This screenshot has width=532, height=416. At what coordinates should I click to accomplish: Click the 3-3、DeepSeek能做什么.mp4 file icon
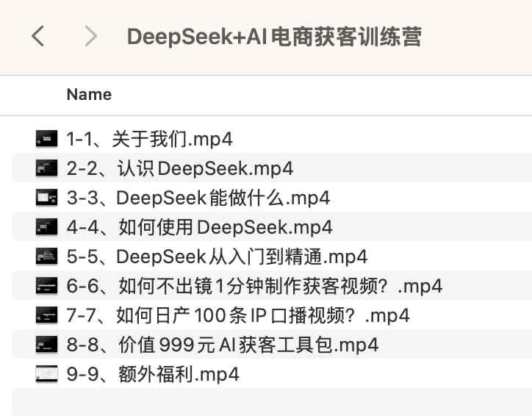(x=46, y=198)
